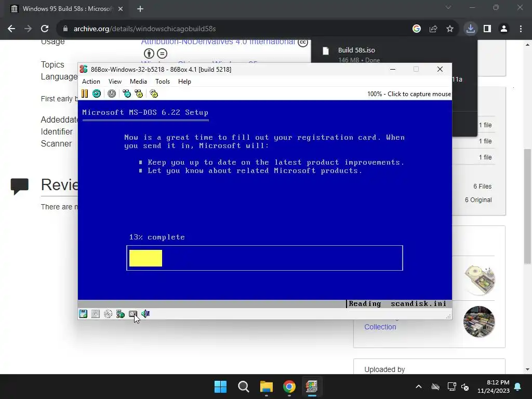532x399 pixels.
Task: Bookmark this page with the star icon
Action: point(450,29)
